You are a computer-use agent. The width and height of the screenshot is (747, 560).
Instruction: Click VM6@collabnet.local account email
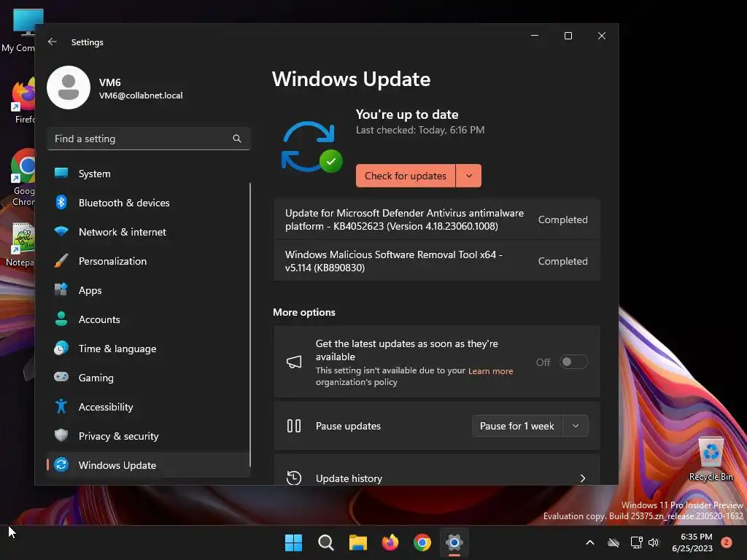(141, 96)
